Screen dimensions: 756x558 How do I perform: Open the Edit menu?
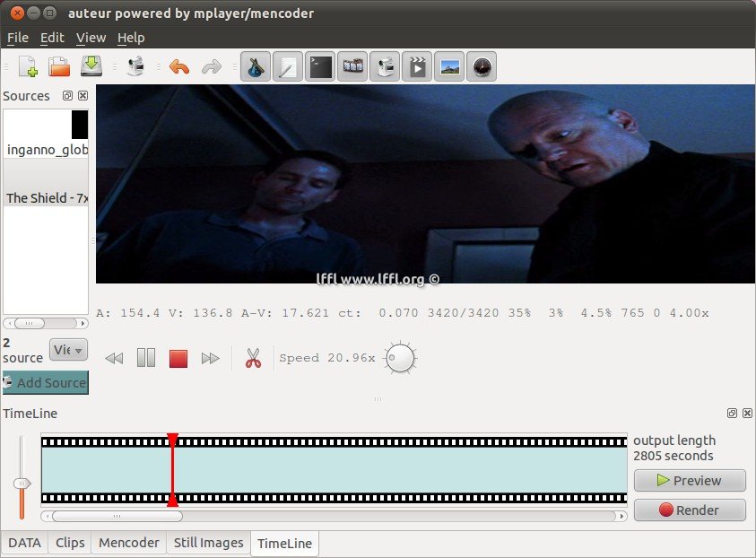[52, 38]
